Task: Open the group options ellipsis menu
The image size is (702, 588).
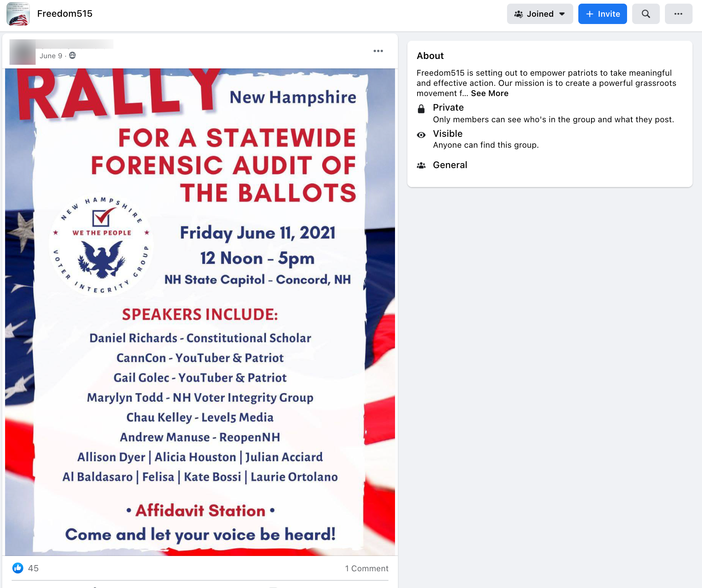Action: click(678, 13)
